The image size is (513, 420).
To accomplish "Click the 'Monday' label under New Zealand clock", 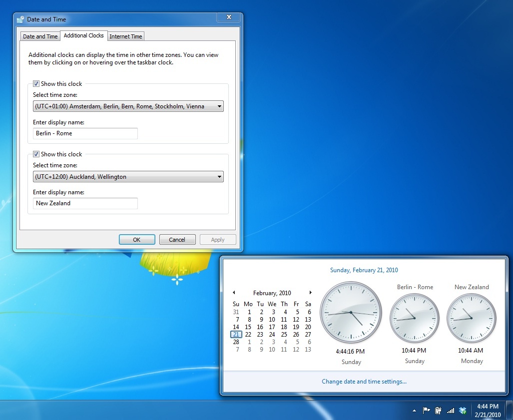I will (472, 361).
